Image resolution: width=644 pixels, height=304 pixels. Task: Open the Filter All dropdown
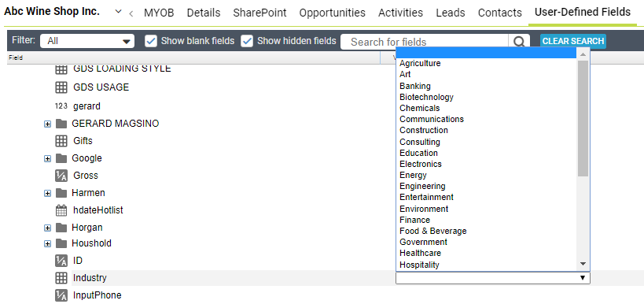tap(87, 41)
